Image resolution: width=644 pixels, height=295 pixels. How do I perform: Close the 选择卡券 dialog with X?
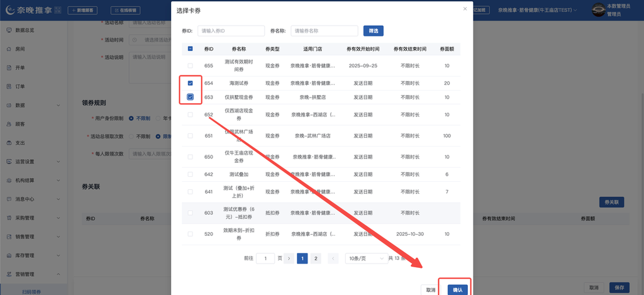pos(465,9)
